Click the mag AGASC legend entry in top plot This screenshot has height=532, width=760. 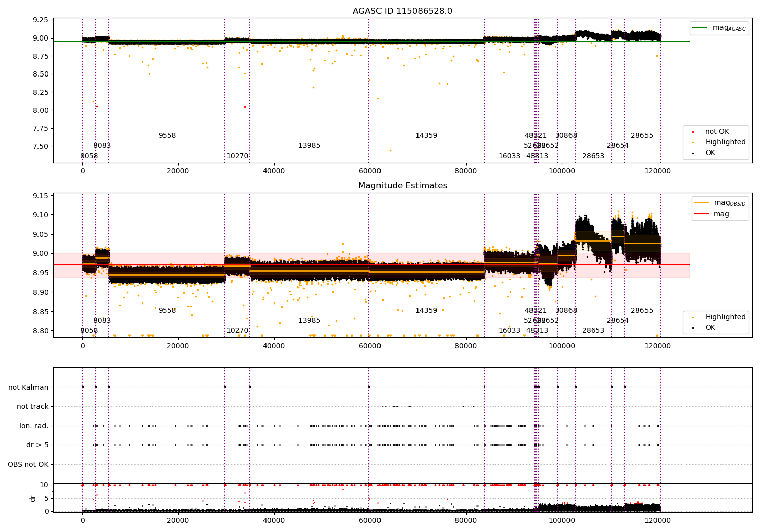click(x=719, y=28)
